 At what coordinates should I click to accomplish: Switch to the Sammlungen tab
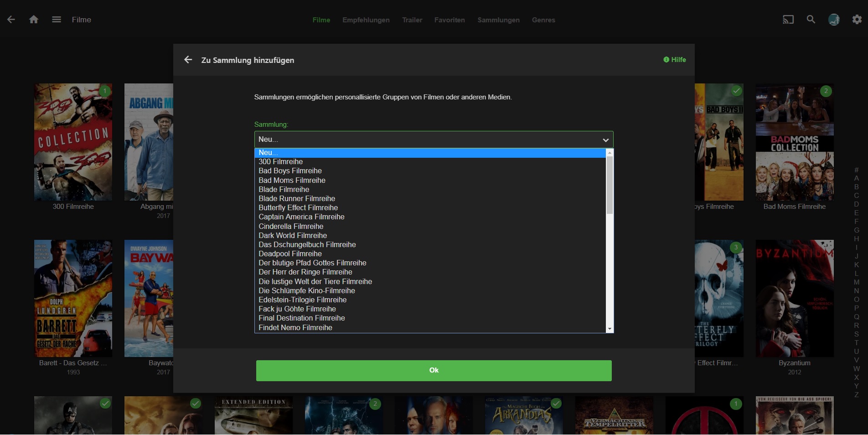coord(499,20)
